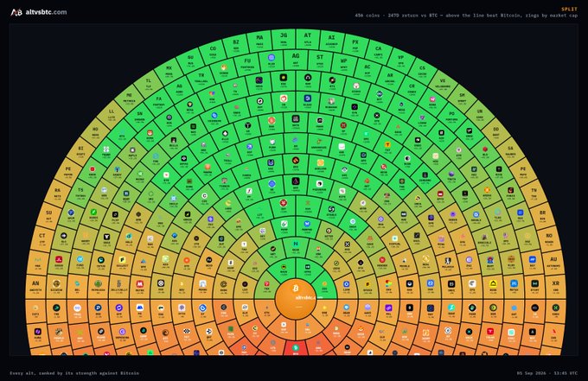Select the CR tile in the second ring
The width and height of the screenshot is (588, 381).
[412, 88]
